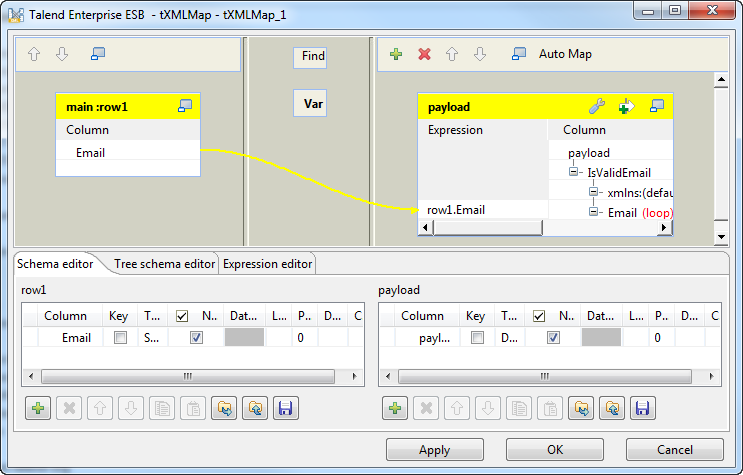Viewport: 743px width, 475px height.
Task: Export row1 schema to file
Action: pos(255,408)
